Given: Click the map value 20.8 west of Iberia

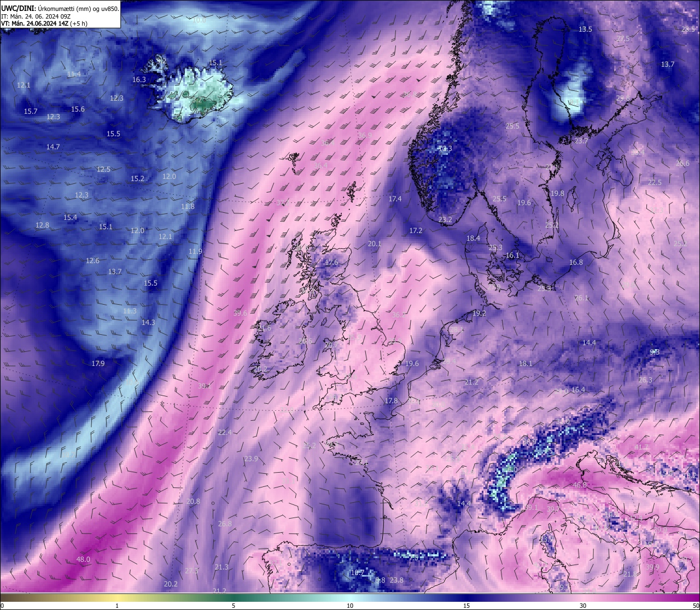Looking at the screenshot, I should [193, 501].
